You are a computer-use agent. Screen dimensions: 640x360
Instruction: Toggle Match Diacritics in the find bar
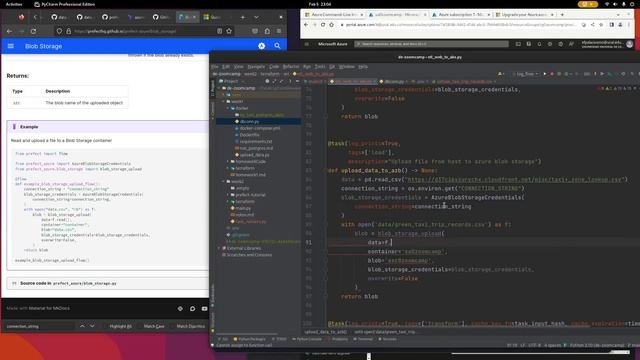click(191, 326)
